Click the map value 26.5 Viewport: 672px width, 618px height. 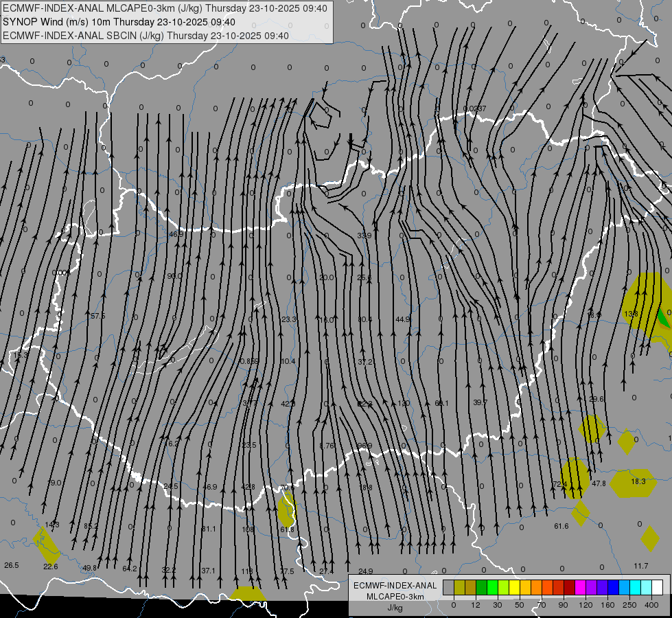click(x=12, y=565)
